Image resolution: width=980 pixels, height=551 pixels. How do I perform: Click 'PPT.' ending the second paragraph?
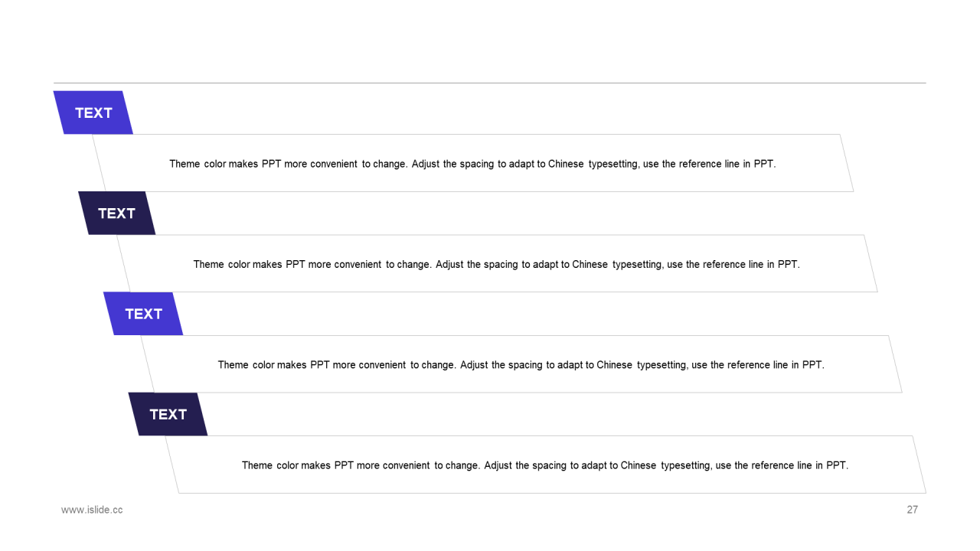coord(789,265)
